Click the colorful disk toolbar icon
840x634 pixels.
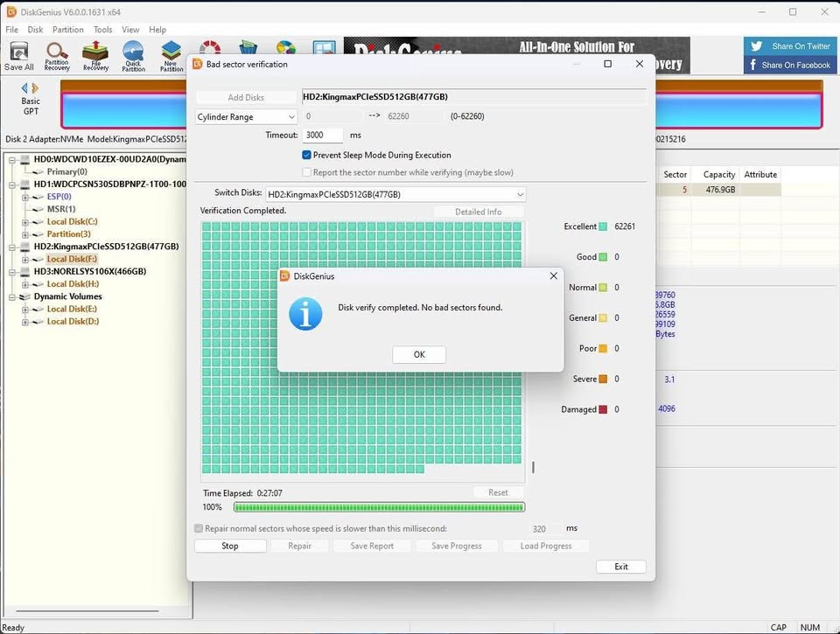click(x=286, y=47)
